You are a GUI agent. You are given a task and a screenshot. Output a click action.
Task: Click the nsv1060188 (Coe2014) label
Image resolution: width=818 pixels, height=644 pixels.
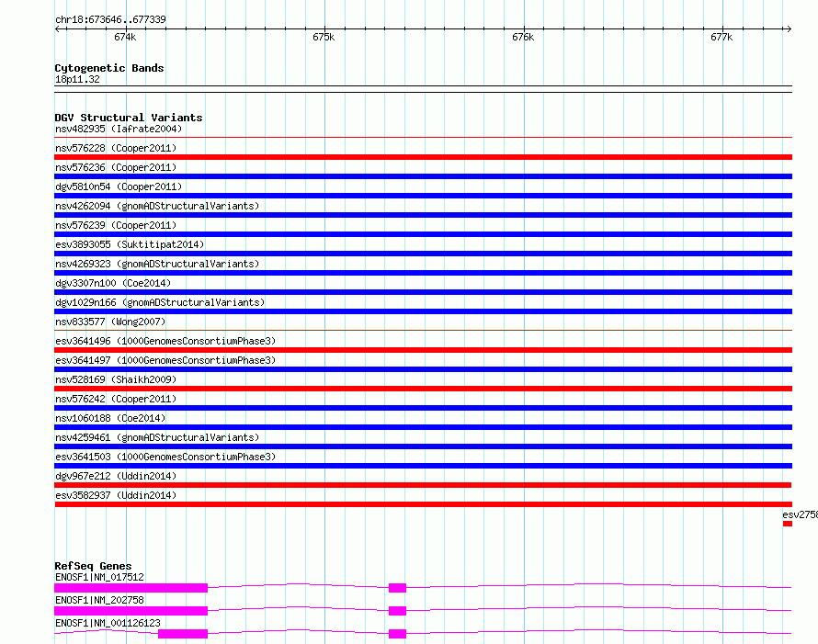[110, 418]
